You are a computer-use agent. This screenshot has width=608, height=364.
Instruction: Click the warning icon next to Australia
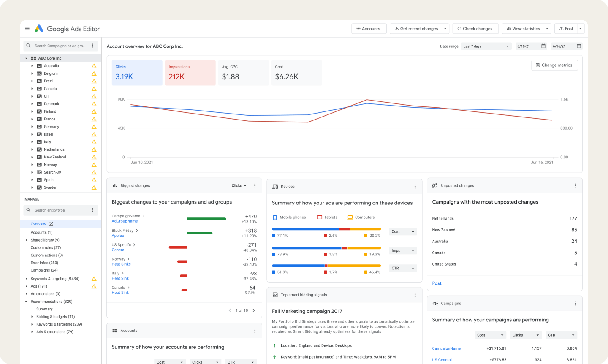coord(94,65)
